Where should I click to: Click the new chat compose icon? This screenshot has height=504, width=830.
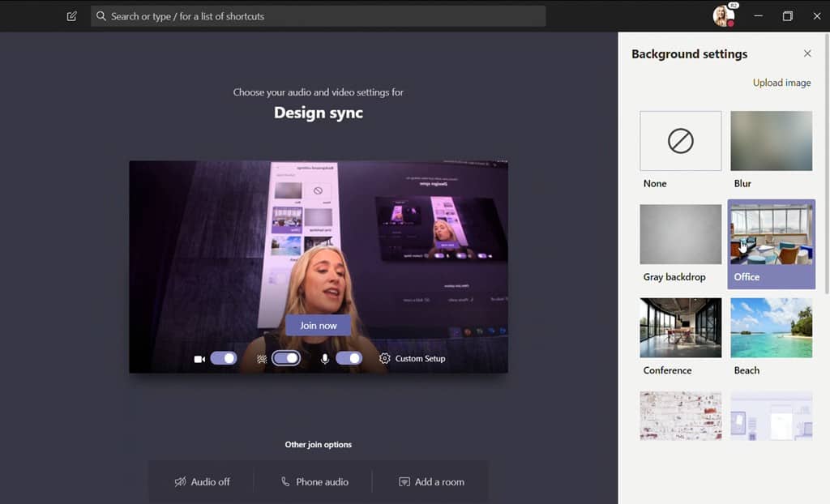tap(72, 16)
